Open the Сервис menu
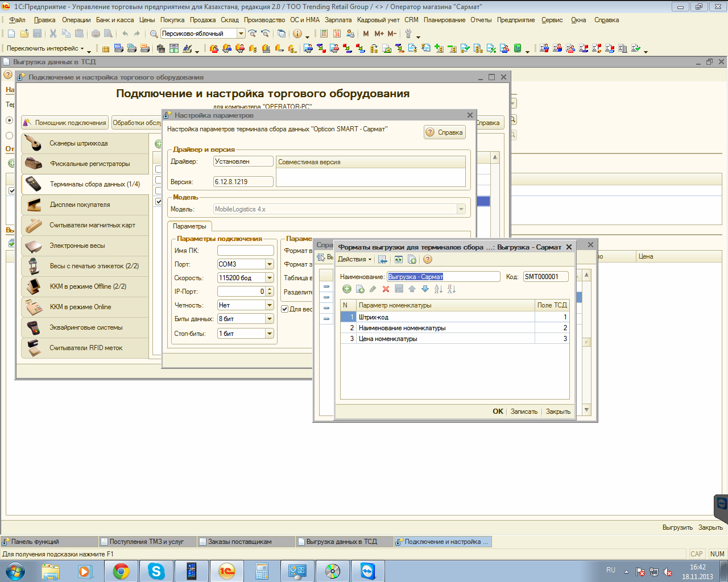728x582 pixels. point(552,20)
